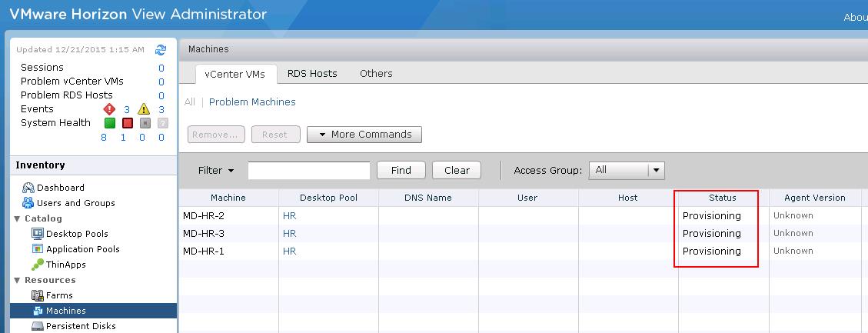Switch to the Others tab
The width and height of the screenshot is (868, 333).
[376, 74]
